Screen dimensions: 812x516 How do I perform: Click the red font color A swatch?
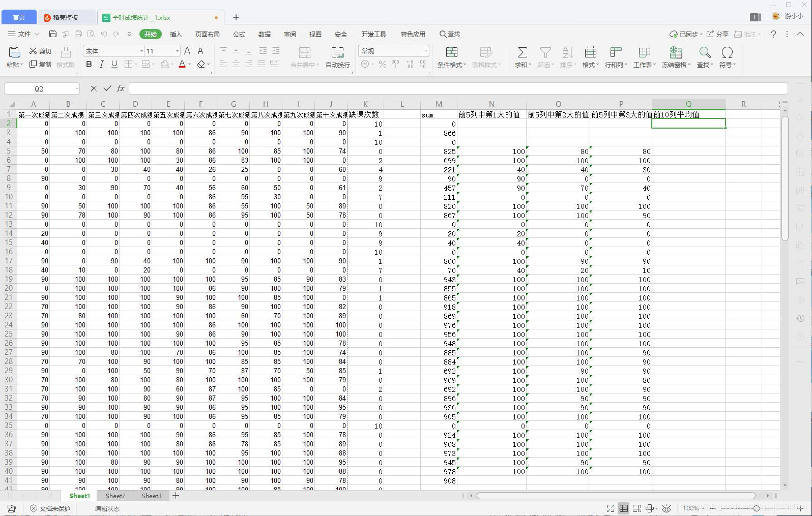(182, 65)
